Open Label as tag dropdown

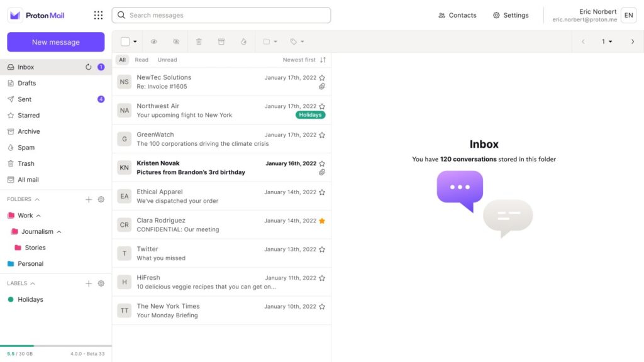[x=297, y=41]
